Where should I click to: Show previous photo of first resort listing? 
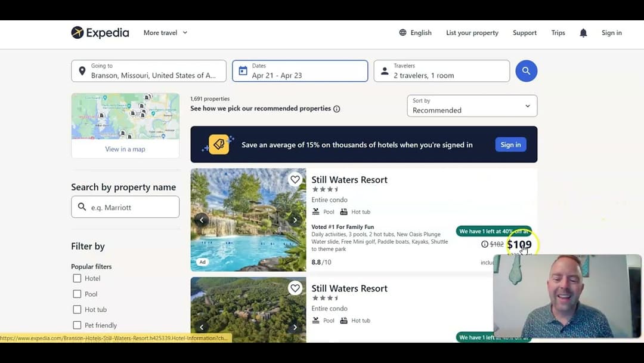point(202,220)
